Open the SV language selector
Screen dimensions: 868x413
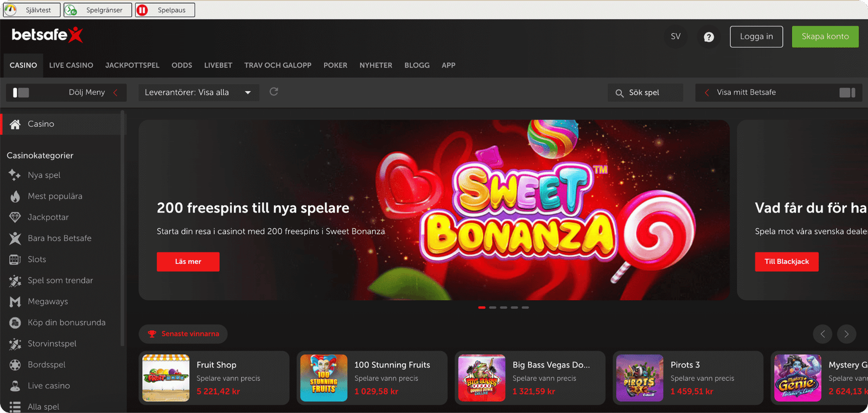(675, 36)
